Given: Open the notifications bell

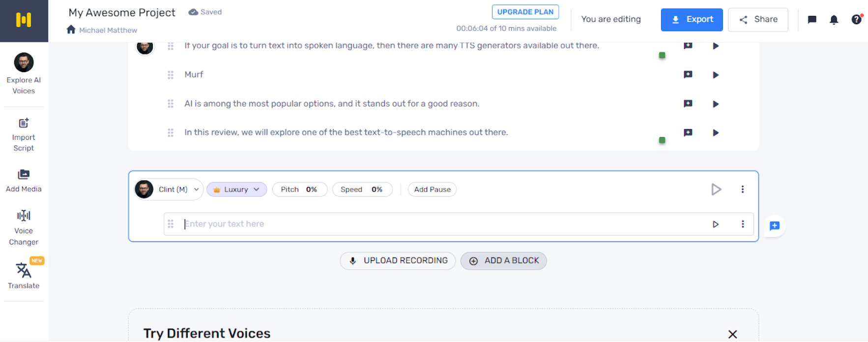Looking at the screenshot, I should coord(834,20).
